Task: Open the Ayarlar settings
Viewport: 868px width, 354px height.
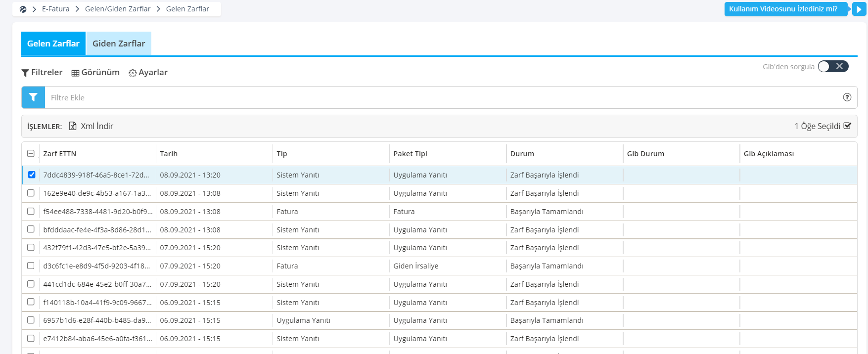Action: 148,72
